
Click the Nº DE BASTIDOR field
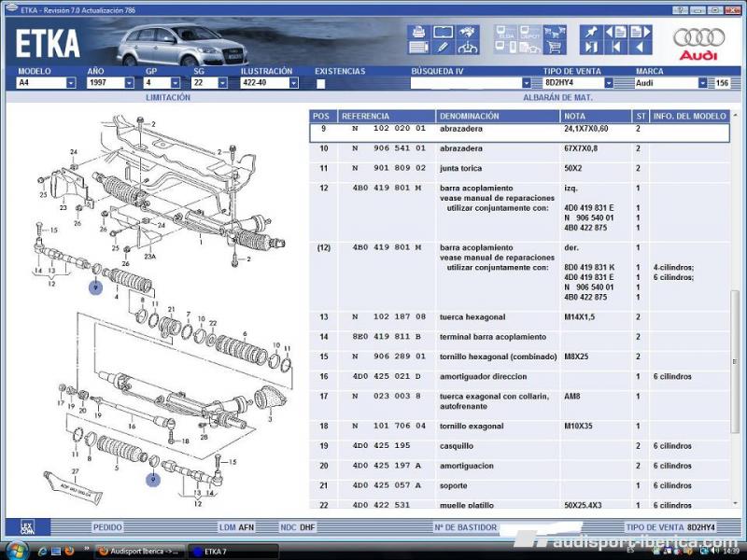click(507, 527)
